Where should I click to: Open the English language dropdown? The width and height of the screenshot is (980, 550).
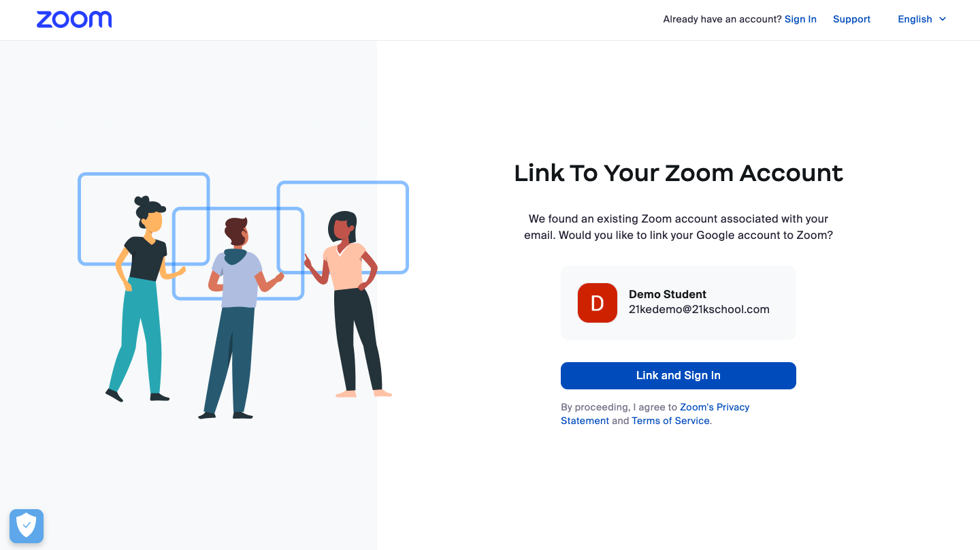921,19
